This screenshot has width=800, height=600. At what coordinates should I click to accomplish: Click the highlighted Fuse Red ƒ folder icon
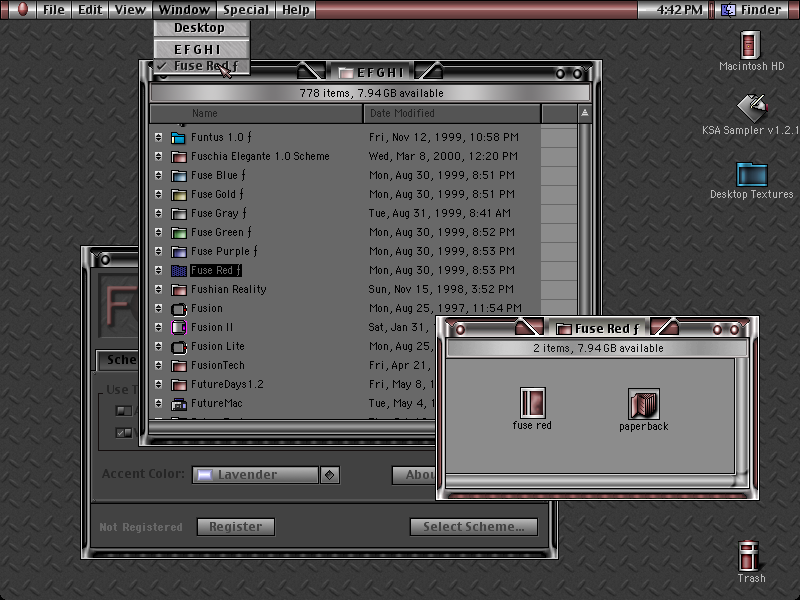(x=178, y=270)
